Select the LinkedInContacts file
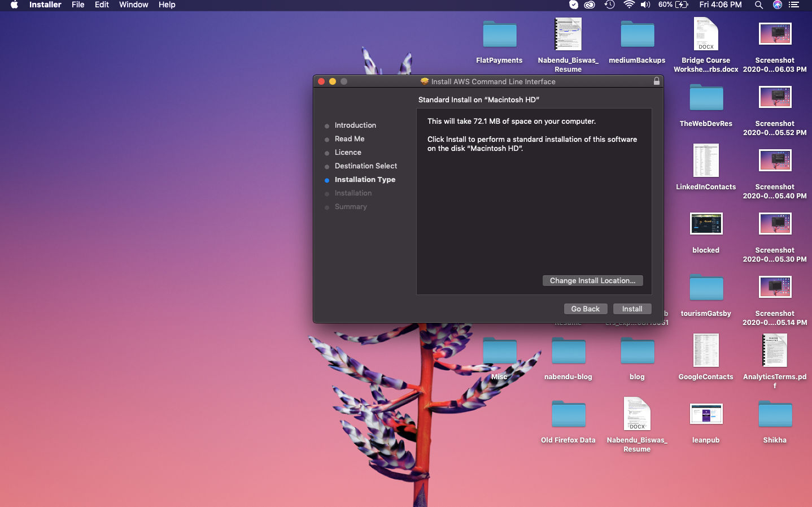This screenshot has height=507, width=812. [x=706, y=161]
